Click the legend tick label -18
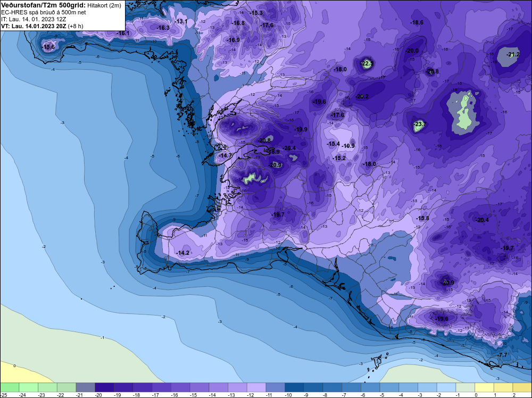 [x=136, y=395]
